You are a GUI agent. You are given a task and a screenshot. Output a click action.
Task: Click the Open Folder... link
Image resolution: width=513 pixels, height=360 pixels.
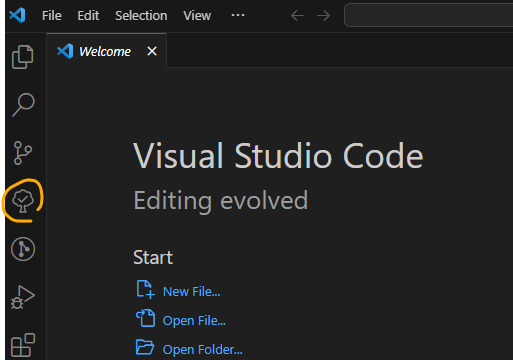(x=202, y=350)
